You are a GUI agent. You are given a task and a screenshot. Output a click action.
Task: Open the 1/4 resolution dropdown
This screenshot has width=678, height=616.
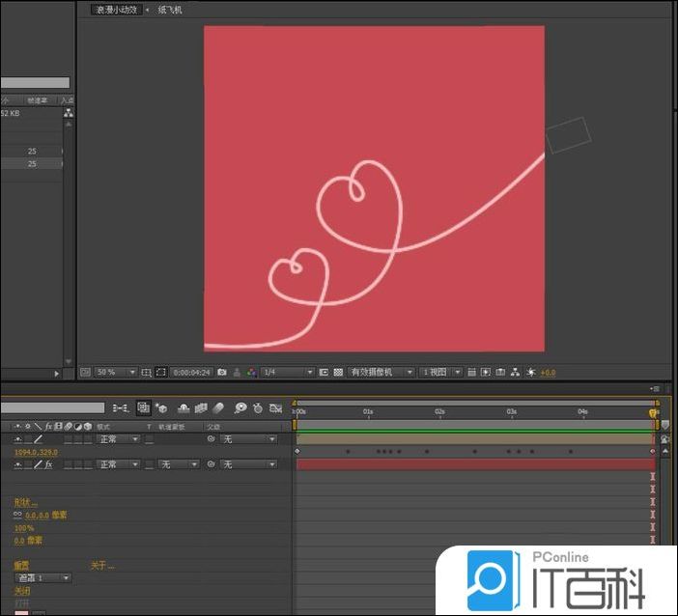[288, 372]
